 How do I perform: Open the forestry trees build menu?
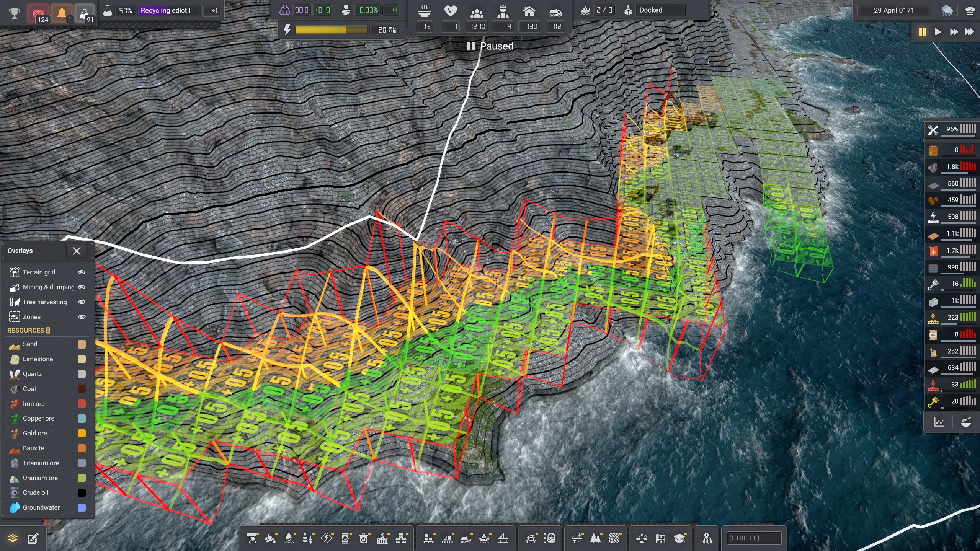(595, 539)
